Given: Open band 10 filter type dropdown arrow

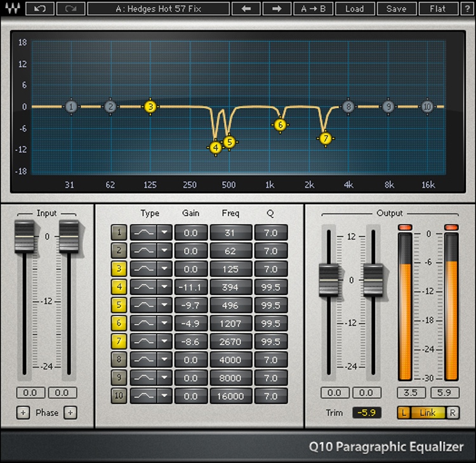Looking at the screenshot, I should (165, 396).
